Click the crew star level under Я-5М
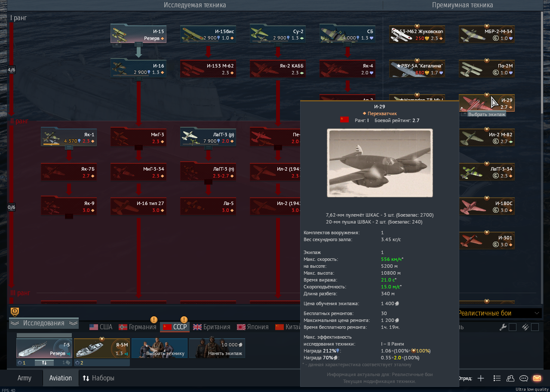 coord(79,363)
